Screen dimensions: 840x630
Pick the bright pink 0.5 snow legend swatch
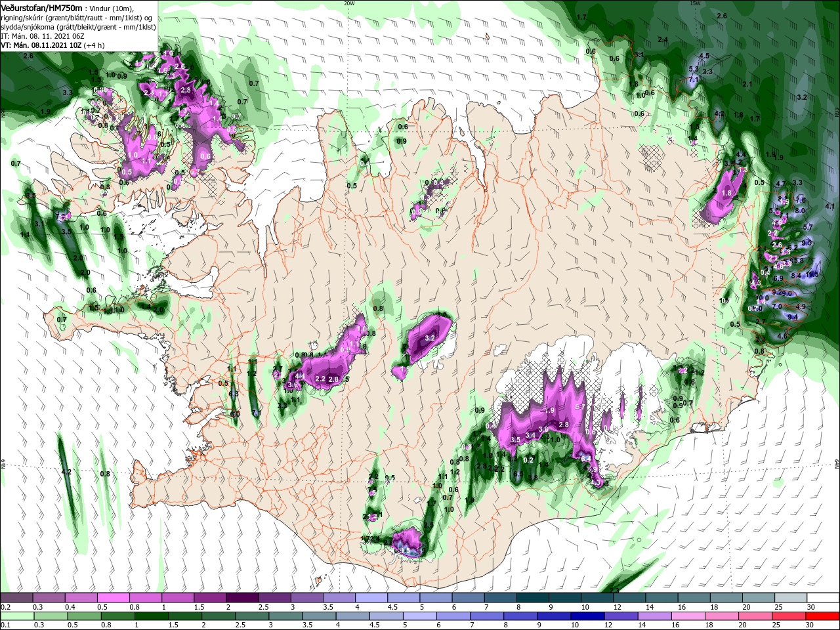[x=114, y=598]
